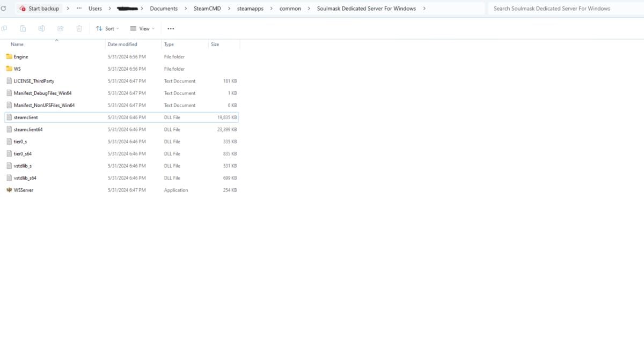644x362 pixels.
Task: Click the Date modified column header
Action: click(x=123, y=44)
